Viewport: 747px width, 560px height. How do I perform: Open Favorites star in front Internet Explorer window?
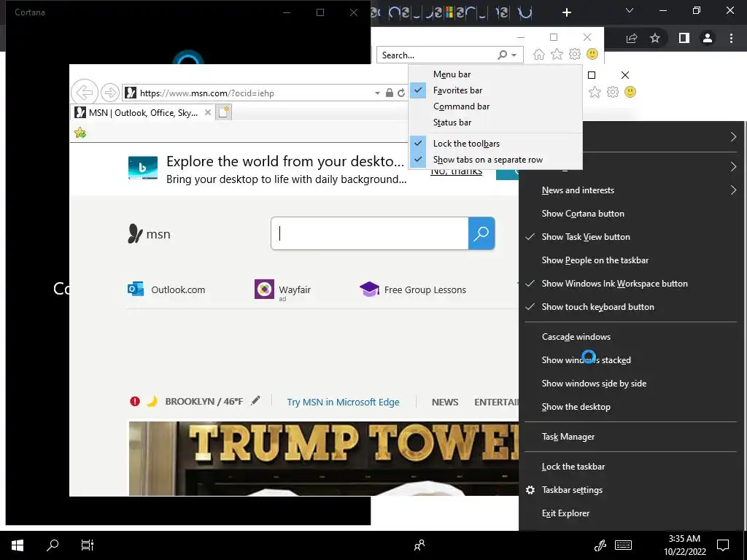pos(595,92)
